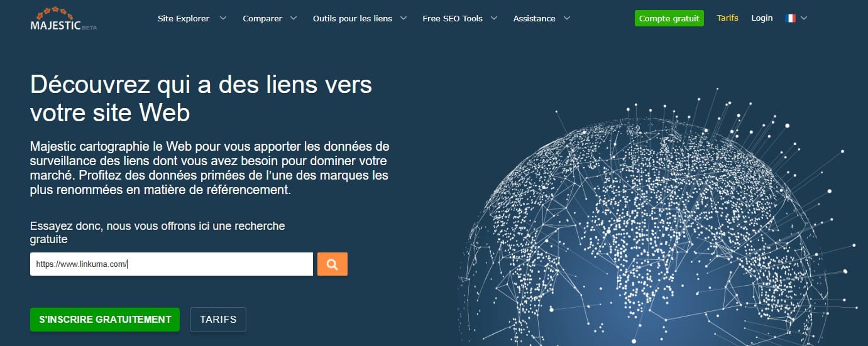The height and width of the screenshot is (346, 868).
Task: Click the Login link
Action: point(762,18)
